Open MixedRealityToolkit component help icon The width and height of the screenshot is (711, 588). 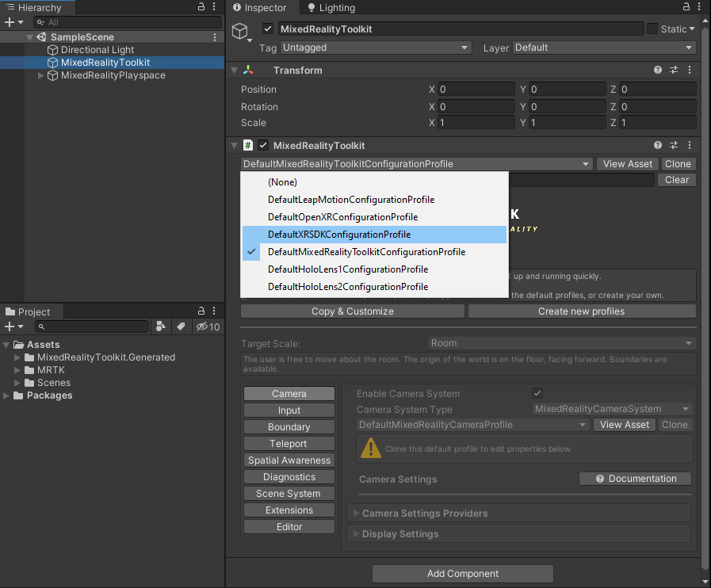click(x=658, y=145)
